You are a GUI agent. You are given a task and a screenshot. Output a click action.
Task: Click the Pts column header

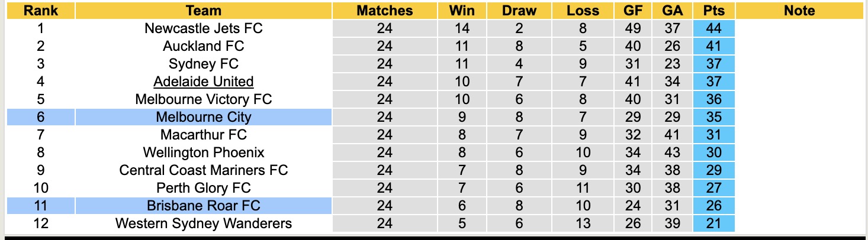pos(713,11)
